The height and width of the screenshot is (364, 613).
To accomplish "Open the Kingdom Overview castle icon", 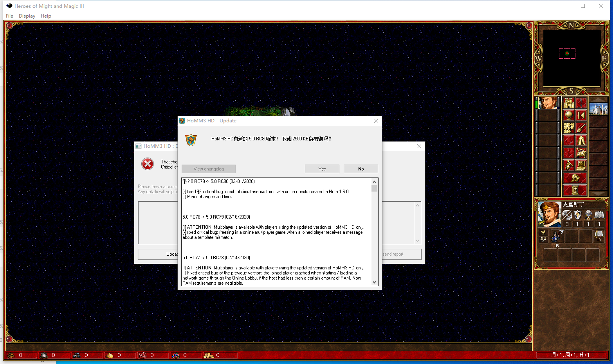I will [568, 103].
